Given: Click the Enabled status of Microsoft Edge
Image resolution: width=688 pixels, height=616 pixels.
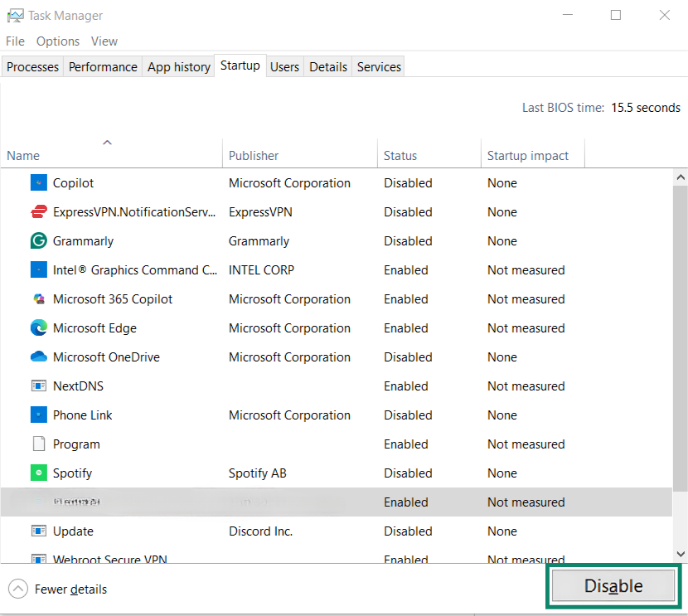Looking at the screenshot, I should [x=406, y=328].
